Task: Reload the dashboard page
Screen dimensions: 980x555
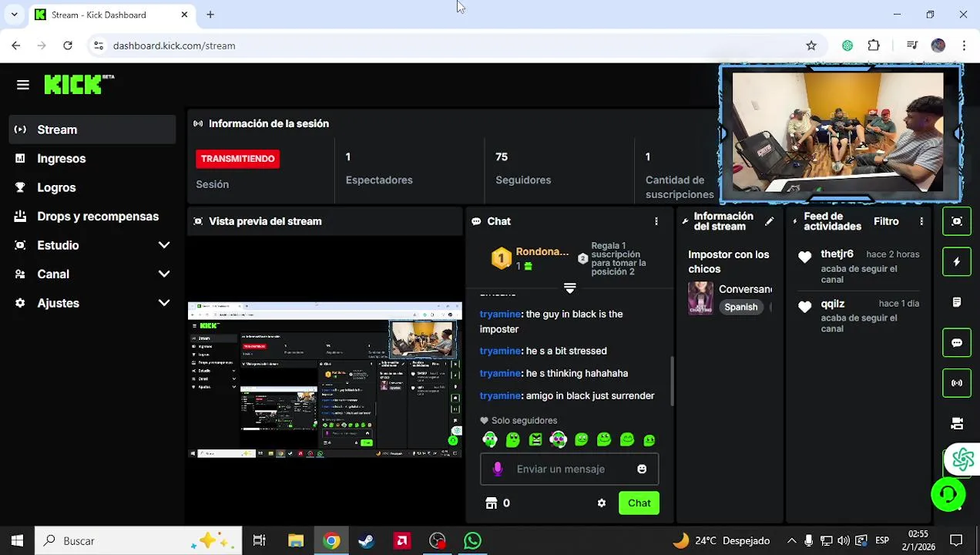Action: point(68,45)
